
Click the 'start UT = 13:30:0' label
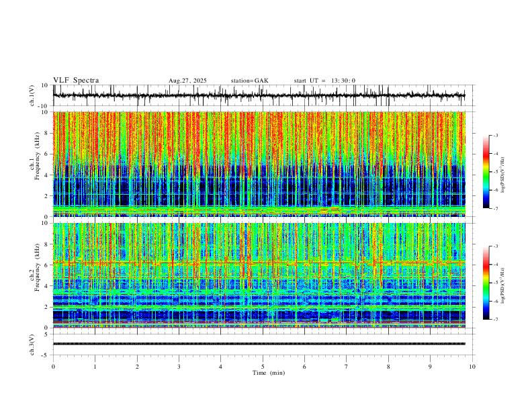pyautogui.click(x=324, y=81)
